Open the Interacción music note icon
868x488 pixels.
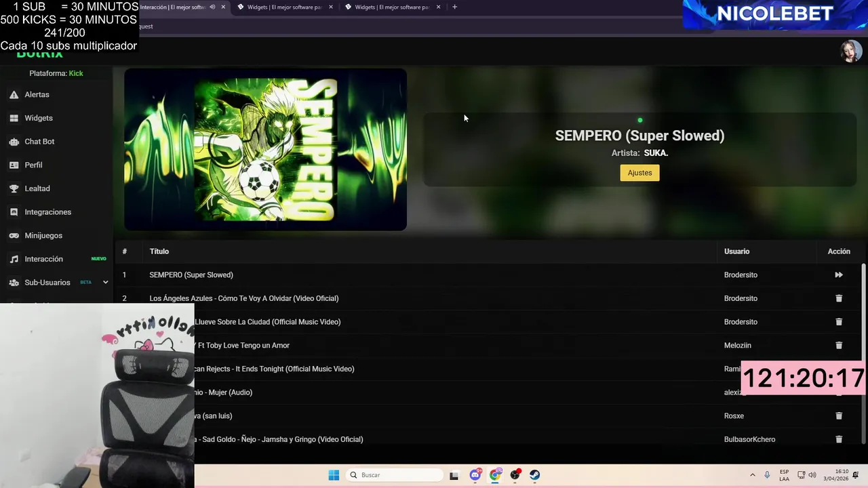coord(14,259)
